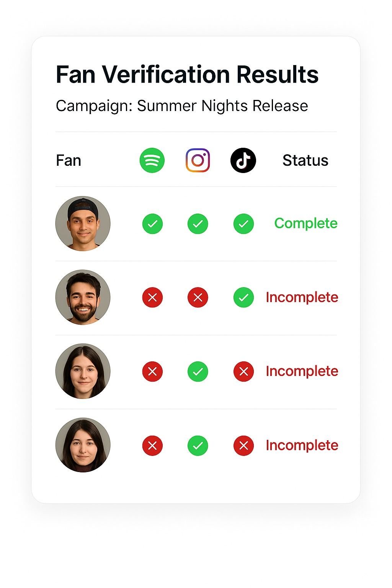Viewport: 392px width, 588px height.
Task: Switch to the Status column header
Action: click(x=305, y=160)
